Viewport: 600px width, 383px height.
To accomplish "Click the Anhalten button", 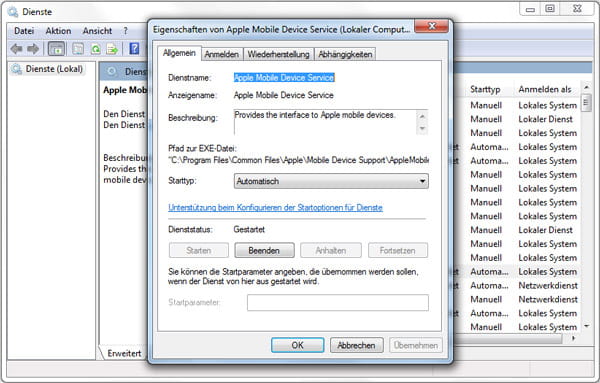I will (331, 251).
